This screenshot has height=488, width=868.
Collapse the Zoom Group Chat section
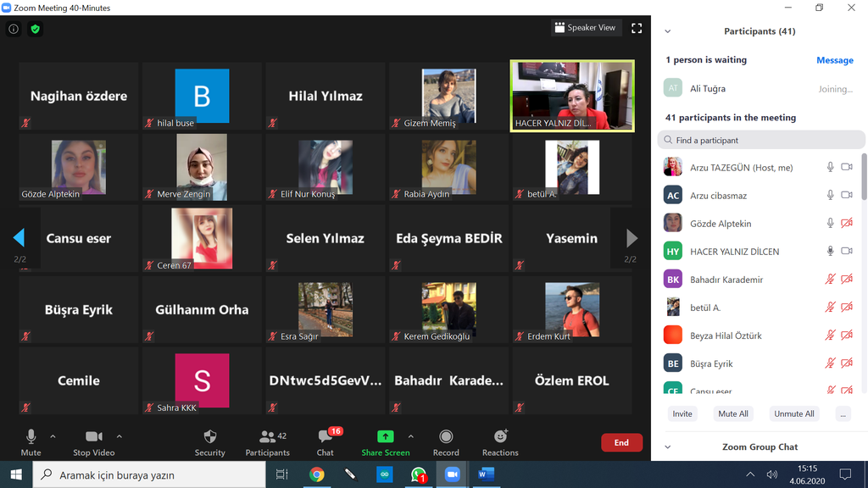pyautogui.click(x=667, y=447)
